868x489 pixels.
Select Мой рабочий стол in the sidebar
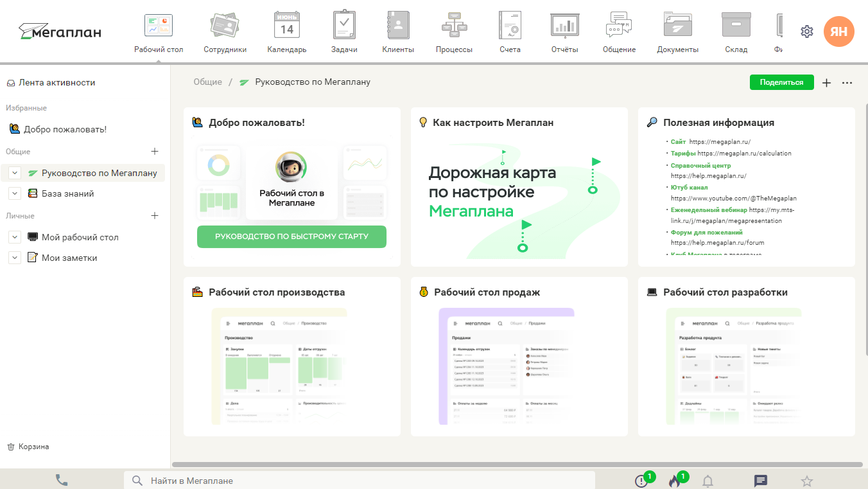pos(80,237)
